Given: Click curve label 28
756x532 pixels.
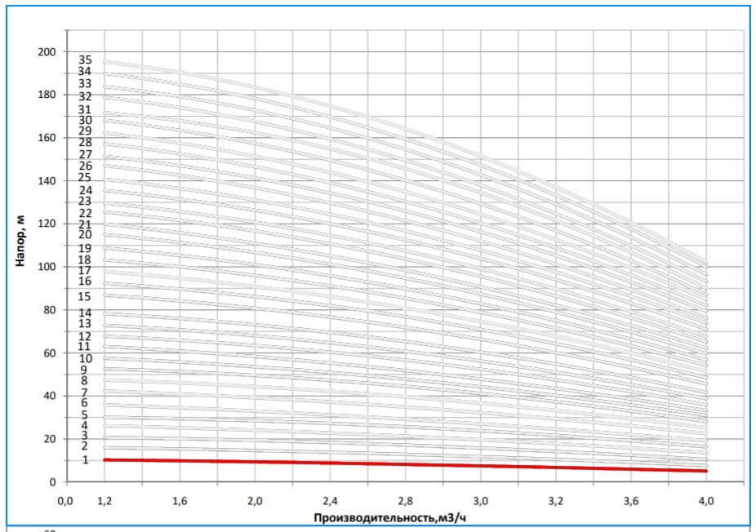Looking at the screenshot, I should tap(85, 143).
